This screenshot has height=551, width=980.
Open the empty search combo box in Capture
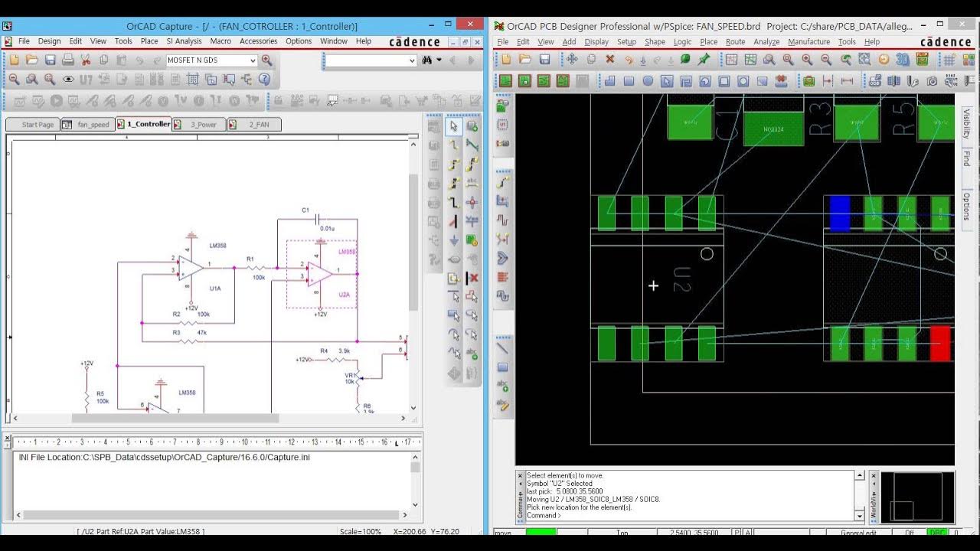pos(367,60)
